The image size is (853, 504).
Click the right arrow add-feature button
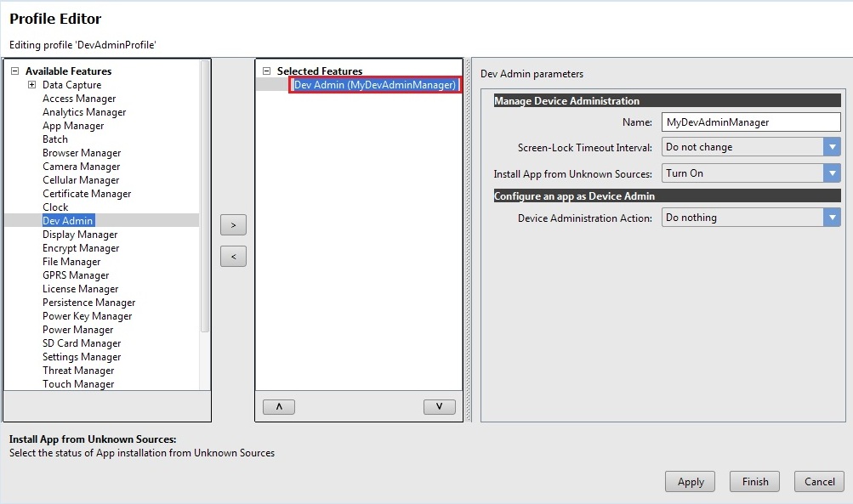[x=233, y=225]
